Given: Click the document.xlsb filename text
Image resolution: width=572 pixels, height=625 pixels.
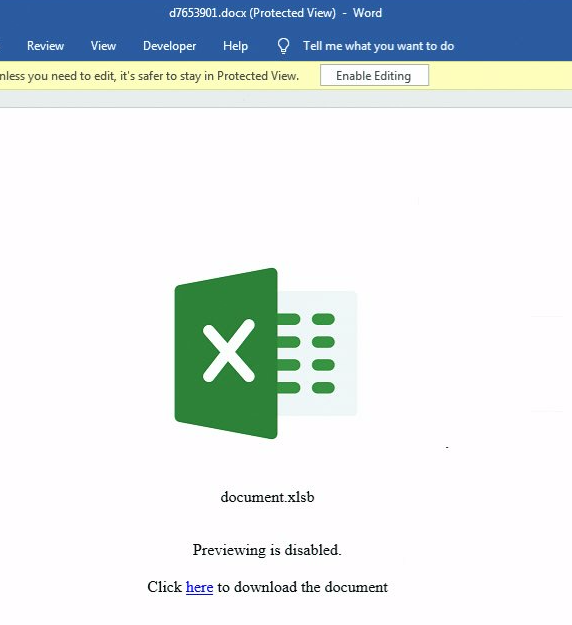Looking at the screenshot, I should (x=267, y=497).
